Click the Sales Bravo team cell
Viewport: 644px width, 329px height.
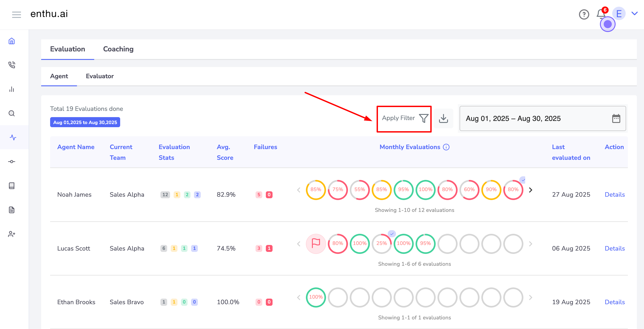[126, 302]
